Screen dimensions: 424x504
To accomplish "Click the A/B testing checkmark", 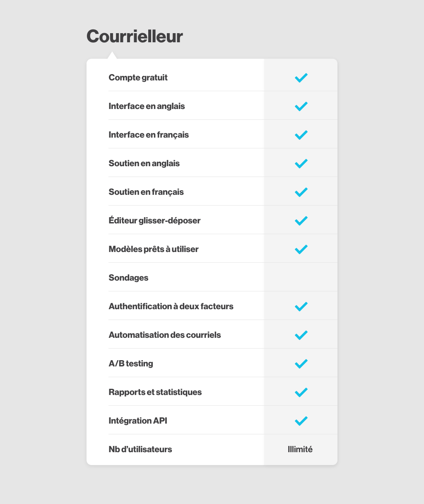I will [x=301, y=363].
